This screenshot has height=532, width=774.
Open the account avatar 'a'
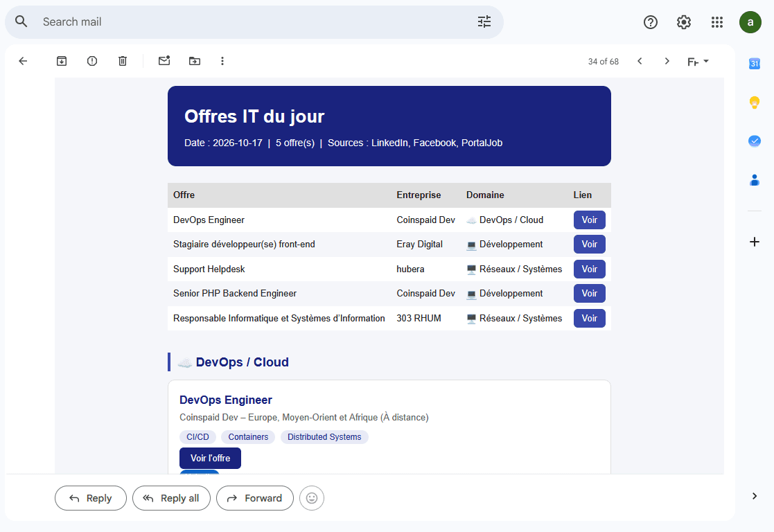pyautogui.click(x=750, y=22)
